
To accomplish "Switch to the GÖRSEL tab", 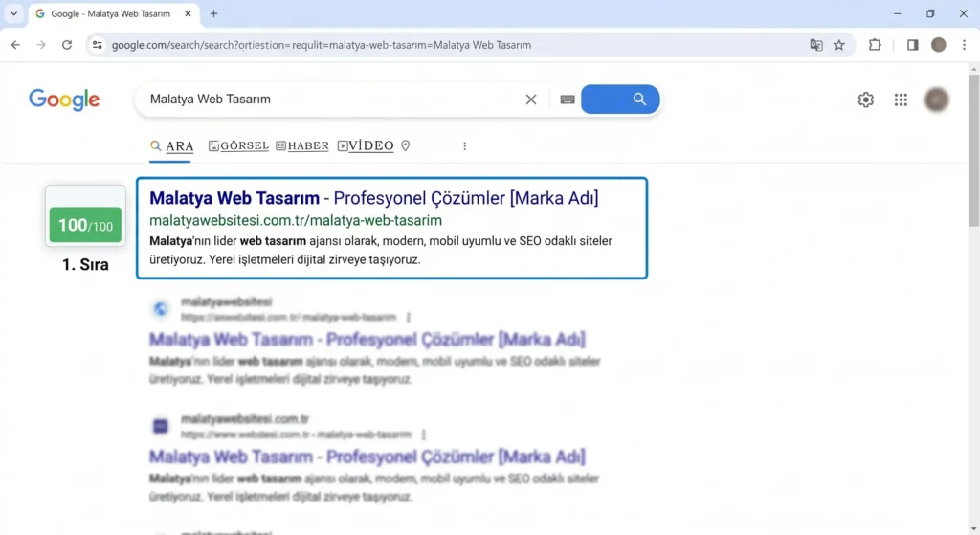I will (238, 146).
